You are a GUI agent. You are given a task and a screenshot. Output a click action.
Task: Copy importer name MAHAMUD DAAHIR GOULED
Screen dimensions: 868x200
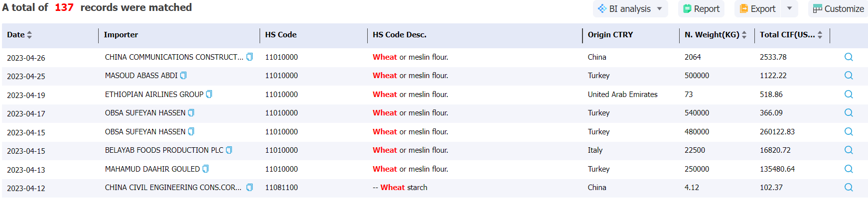pos(206,169)
